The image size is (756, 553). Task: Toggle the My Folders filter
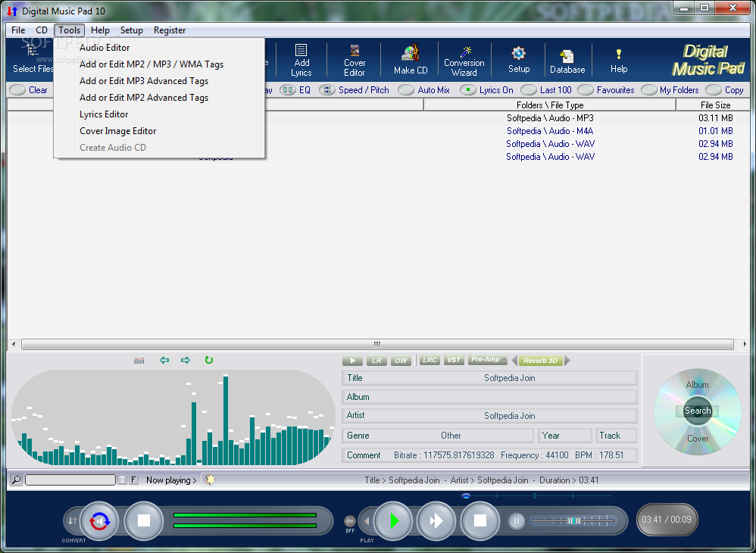coord(670,90)
